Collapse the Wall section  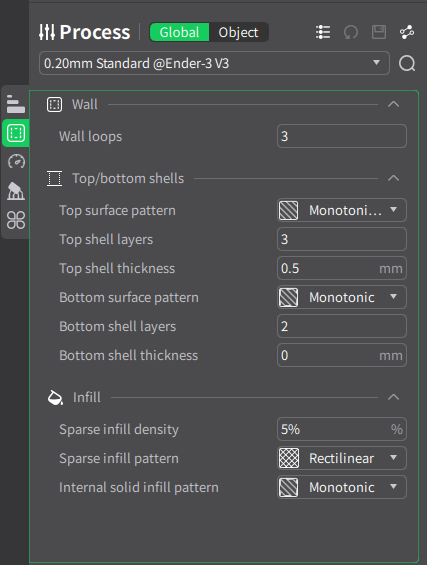pos(393,104)
